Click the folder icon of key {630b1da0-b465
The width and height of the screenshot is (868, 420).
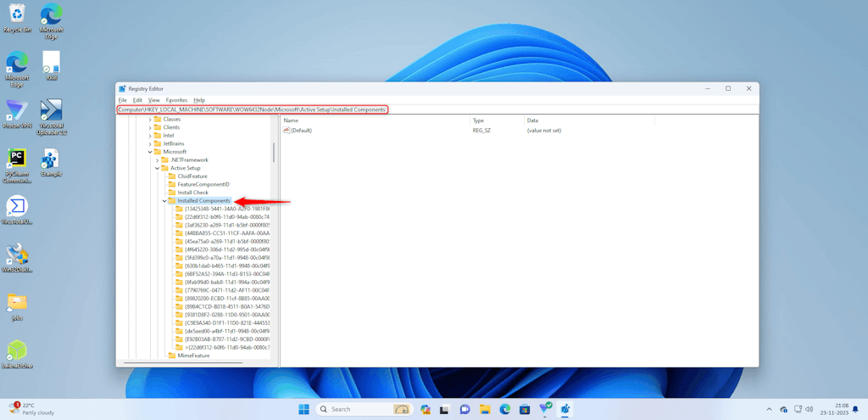(179, 266)
